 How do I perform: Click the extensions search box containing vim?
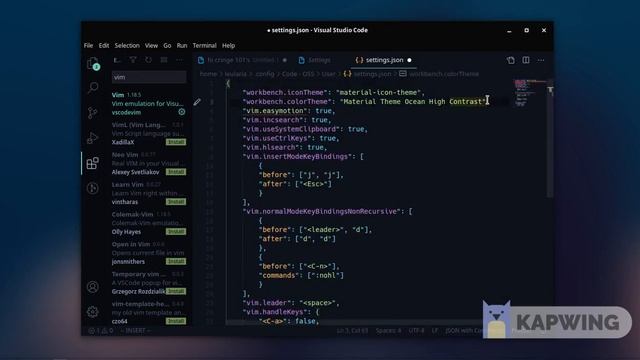click(x=149, y=77)
